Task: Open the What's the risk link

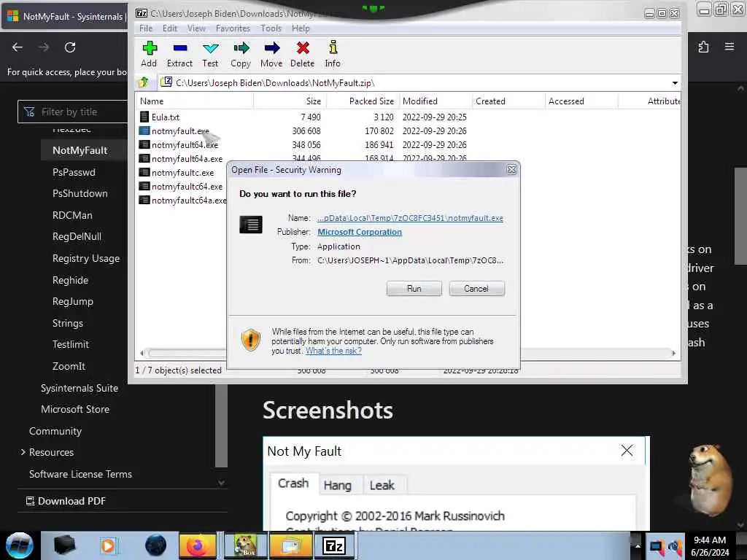Action: coord(333,351)
